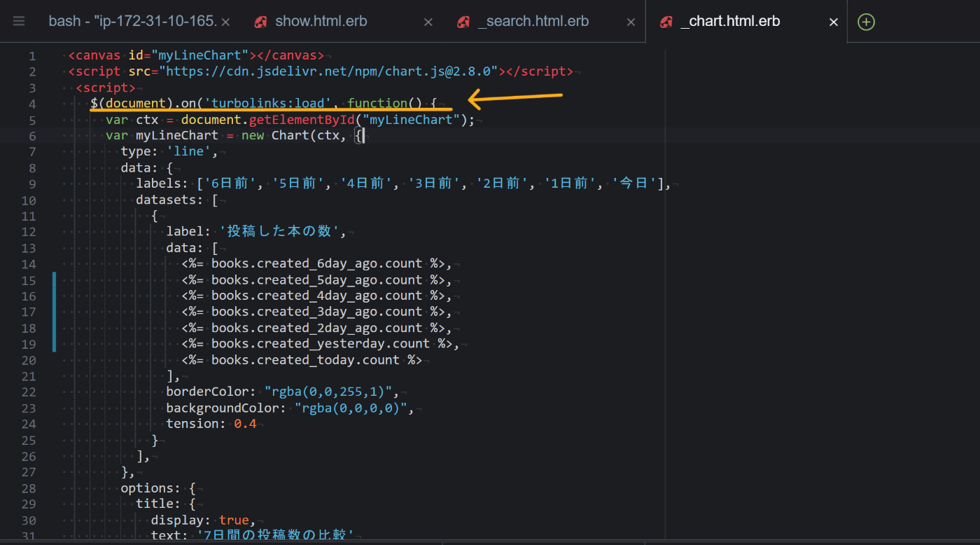Close the _chart.html.erb tab
This screenshot has height=545, width=980.
[834, 22]
